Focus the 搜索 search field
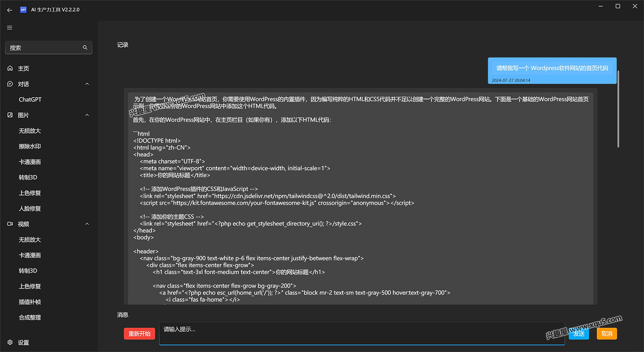Image resolution: width=644 pixels, height=352 pixels. pyautogui.click(x=49, y=48)
